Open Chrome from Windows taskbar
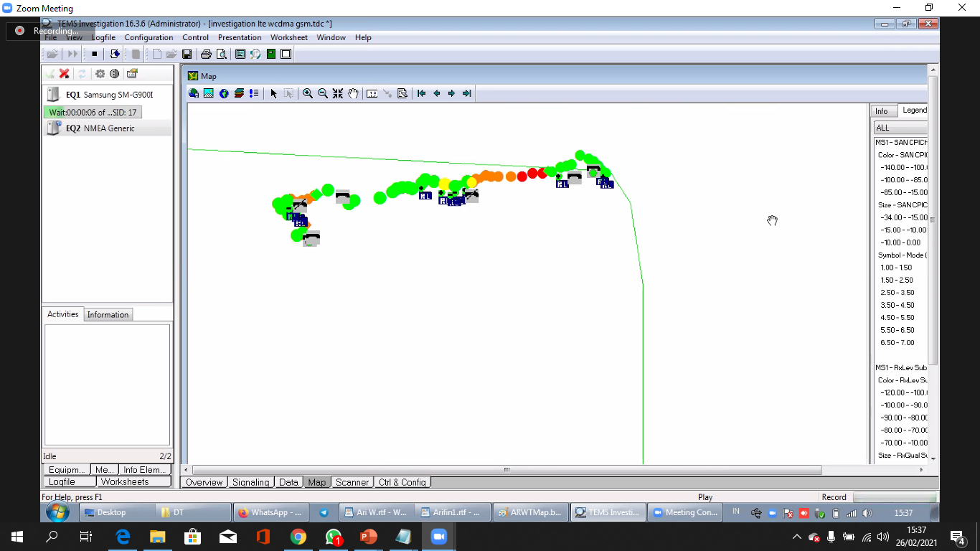Viewport: 980px width, 551px height. (298, 537)
